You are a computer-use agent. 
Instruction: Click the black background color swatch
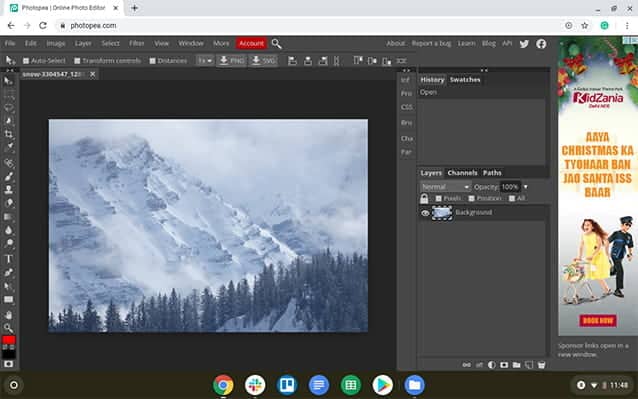(x=9, y=353)
